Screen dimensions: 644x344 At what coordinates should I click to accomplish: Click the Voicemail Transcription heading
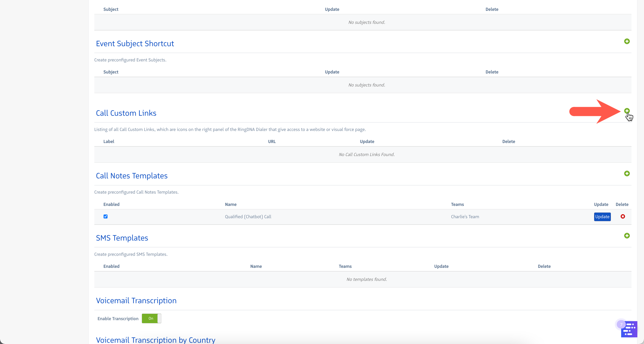tap(136, 301)
